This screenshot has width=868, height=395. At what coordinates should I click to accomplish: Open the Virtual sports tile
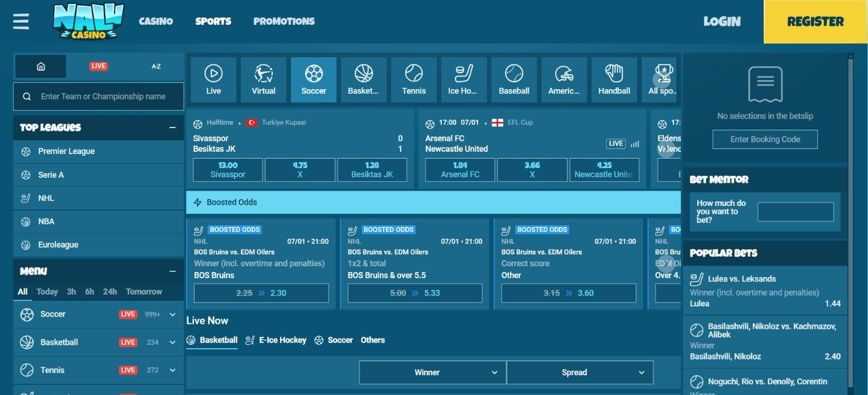click(x=264, y=80)
